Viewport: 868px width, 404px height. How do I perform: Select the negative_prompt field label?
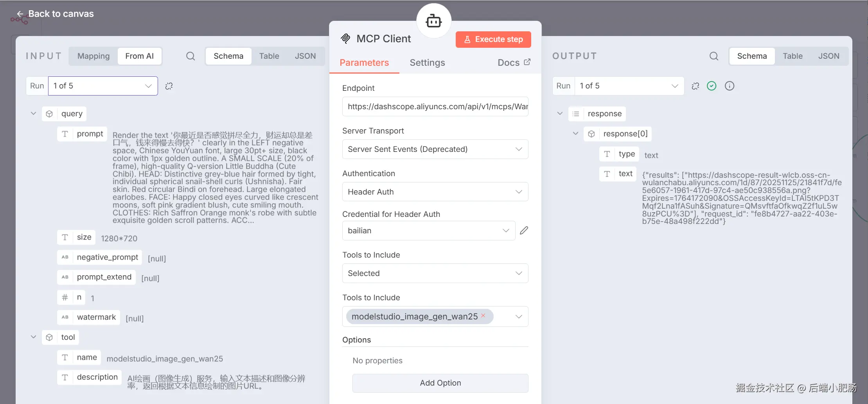tap(108, 257)
